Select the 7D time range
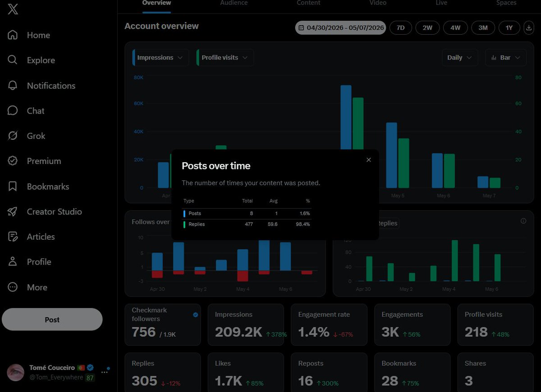 pos(400,28)
